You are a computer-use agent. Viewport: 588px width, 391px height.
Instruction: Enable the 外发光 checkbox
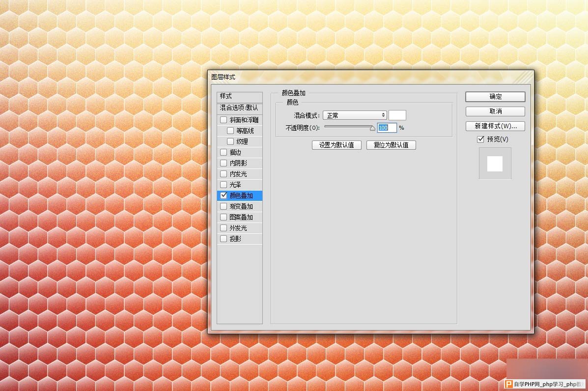[224, 228]
